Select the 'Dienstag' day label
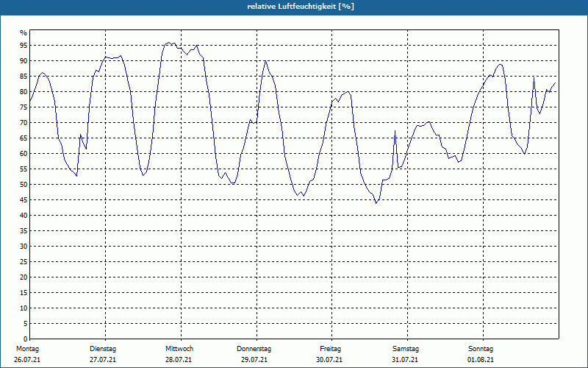This screenshot has width=588, height=368. coord(103,349)
